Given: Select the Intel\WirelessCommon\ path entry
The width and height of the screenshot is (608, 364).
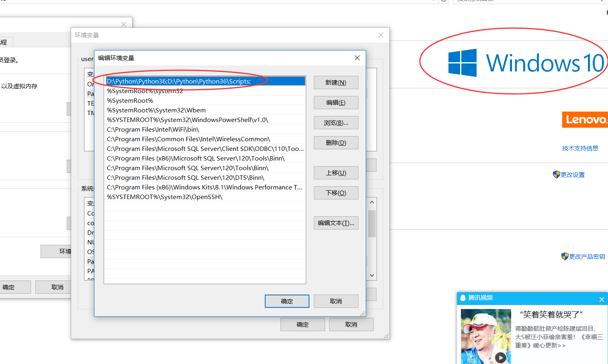Looking at the screenshot, I should (205, 139).
